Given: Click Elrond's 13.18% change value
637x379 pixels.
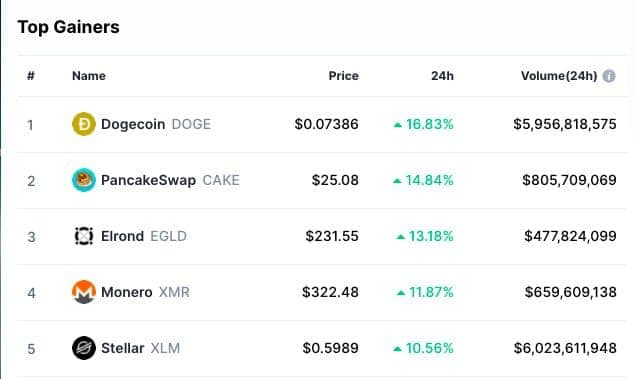Looking at the screenshot, I should [x=431, y=236].
